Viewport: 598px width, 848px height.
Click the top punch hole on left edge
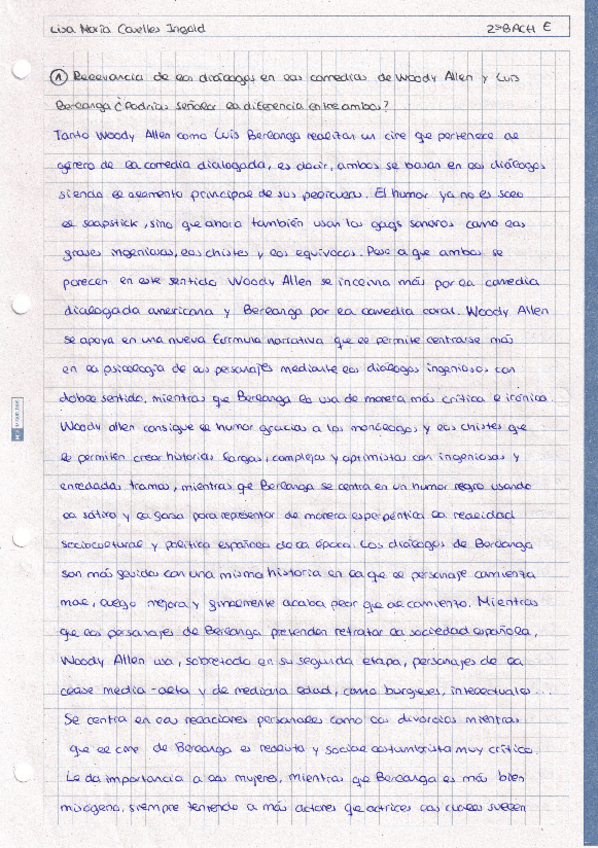pyautogui.click(x=20, y=69)
